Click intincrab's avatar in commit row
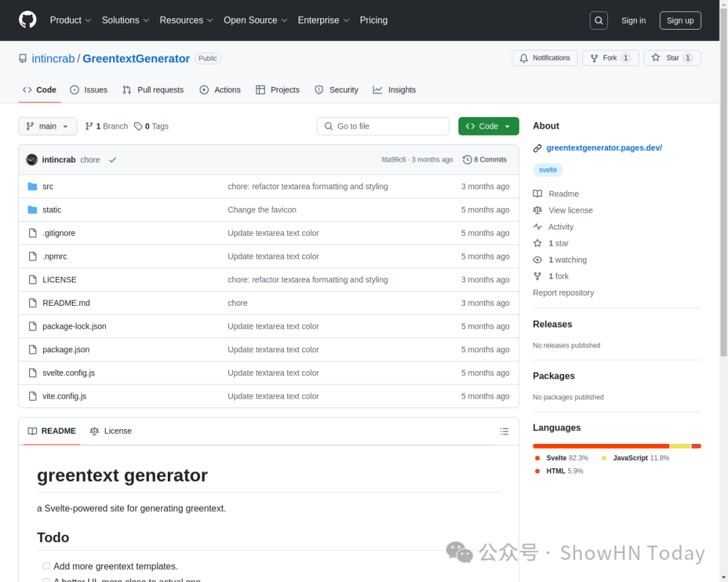728x582 pixels. click(x=32, y=160)
